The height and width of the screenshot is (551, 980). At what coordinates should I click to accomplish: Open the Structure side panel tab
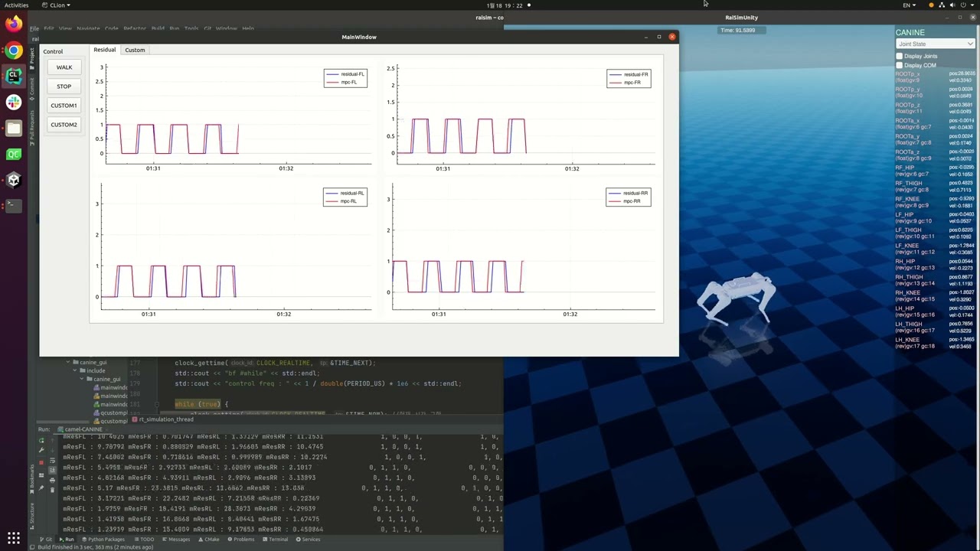point(32,516)
